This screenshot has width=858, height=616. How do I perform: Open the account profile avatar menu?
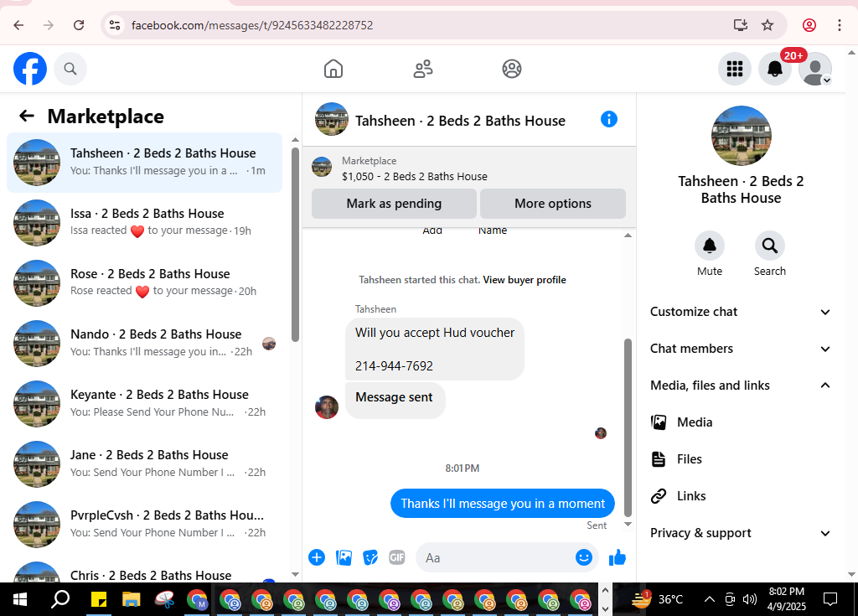[815, 69]
